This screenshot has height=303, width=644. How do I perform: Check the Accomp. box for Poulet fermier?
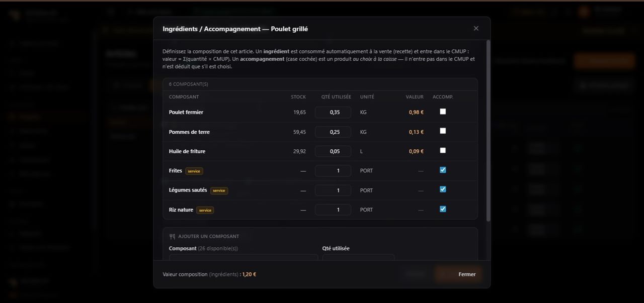pos(443,112)
